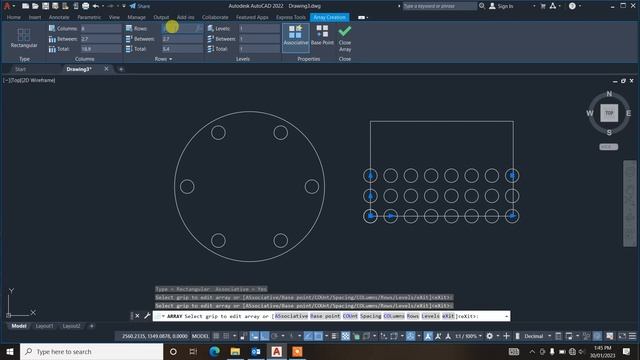Click the Rows count input field
The width and height of the screenshot is (640, 360).
click(182, 29)
